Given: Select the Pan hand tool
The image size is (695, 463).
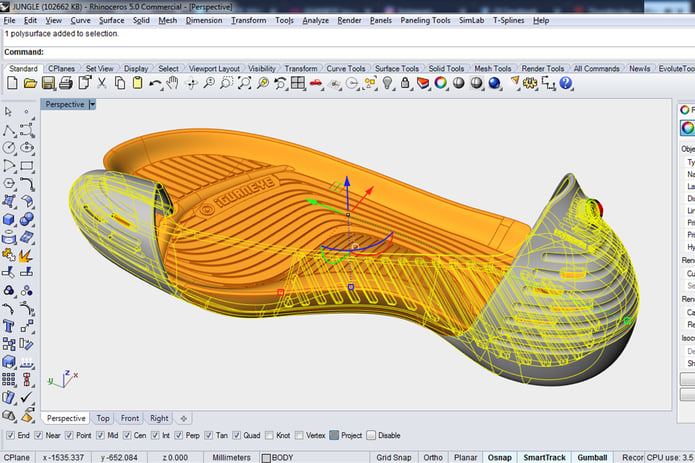Looking at the screenshot, I should tap(173, 83).
